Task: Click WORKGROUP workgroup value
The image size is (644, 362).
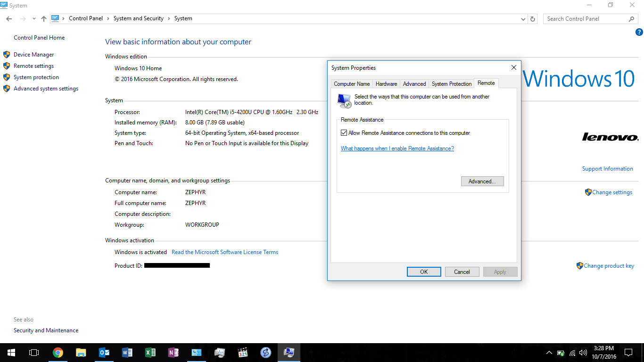Action: pos(202,225)
